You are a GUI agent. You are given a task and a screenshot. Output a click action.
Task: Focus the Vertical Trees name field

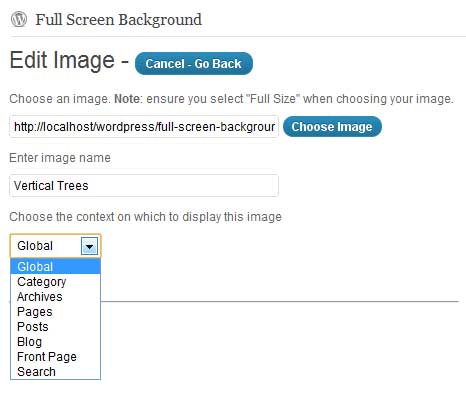point(144,185)
